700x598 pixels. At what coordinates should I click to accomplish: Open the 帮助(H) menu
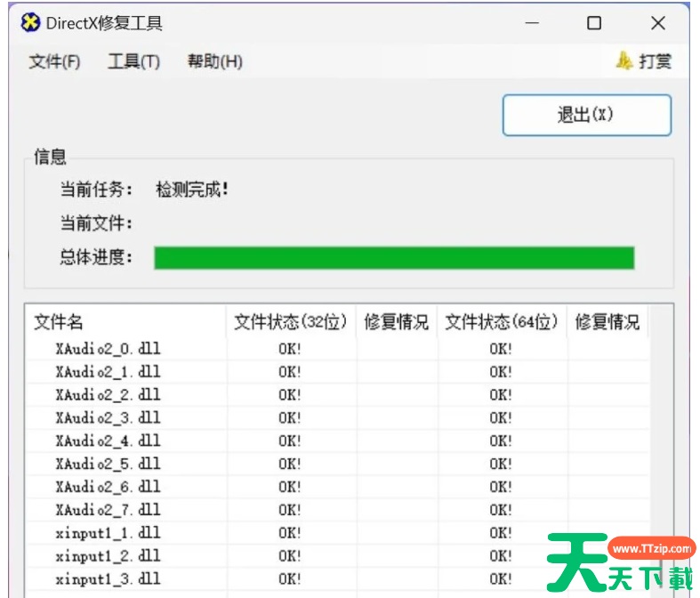[214, 61]
